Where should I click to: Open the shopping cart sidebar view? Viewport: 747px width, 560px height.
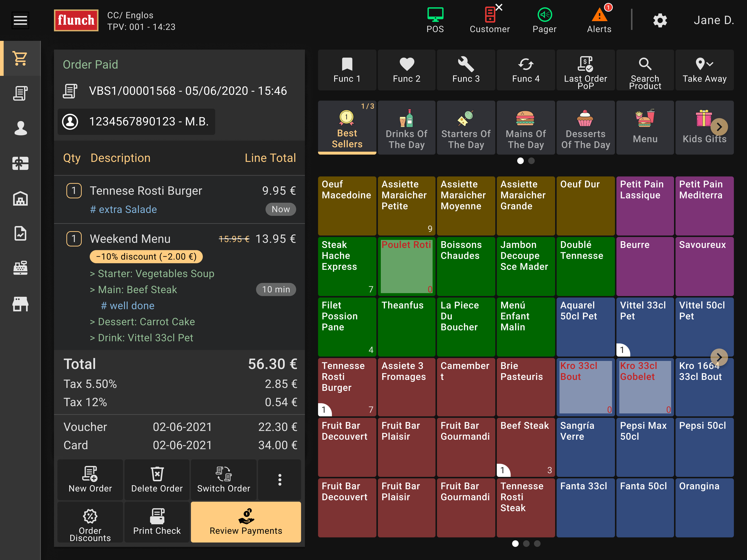click(20, 58)
